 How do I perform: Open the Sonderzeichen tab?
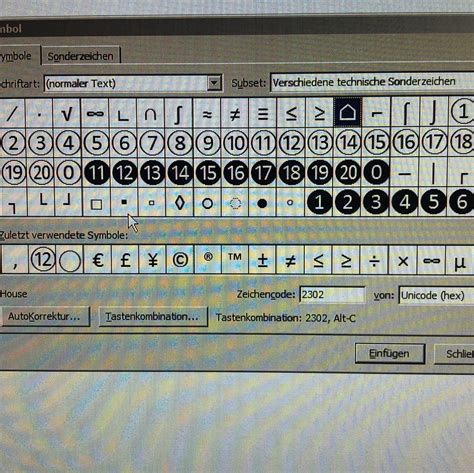(x=80, y=56)
